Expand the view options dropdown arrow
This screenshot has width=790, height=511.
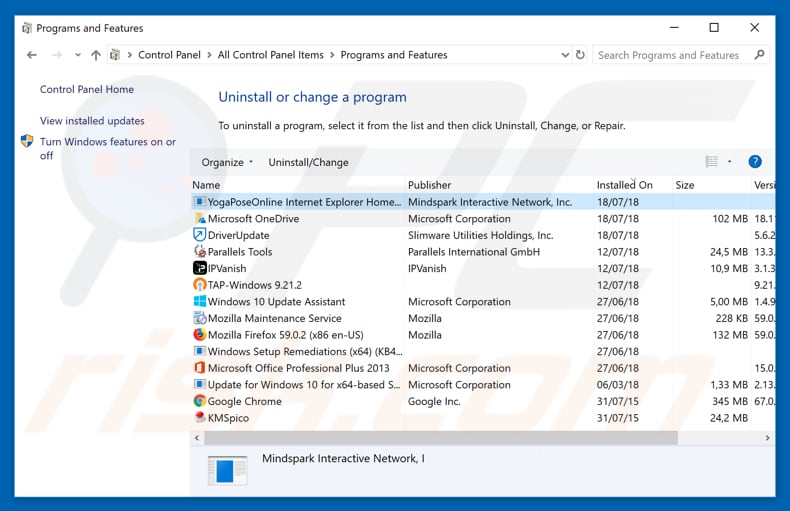point(729,162)
